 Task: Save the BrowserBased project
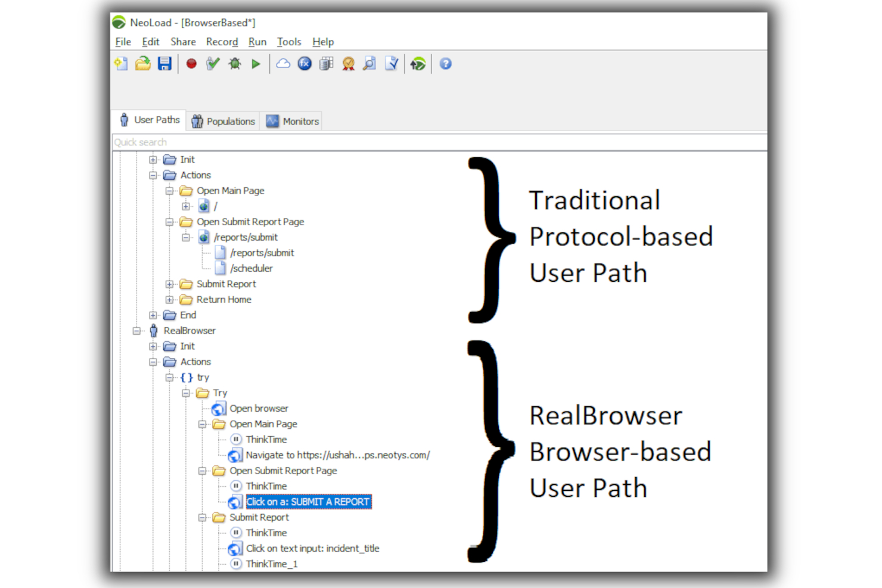(165, 63)
